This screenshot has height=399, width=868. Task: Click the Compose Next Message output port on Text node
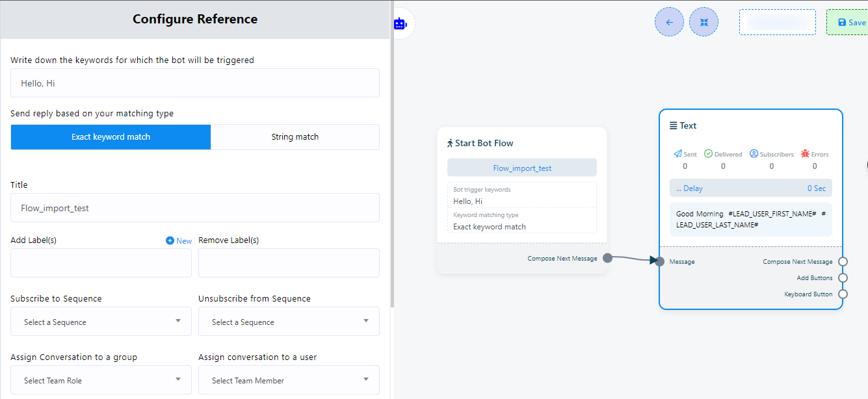click(x=843, y=262)
